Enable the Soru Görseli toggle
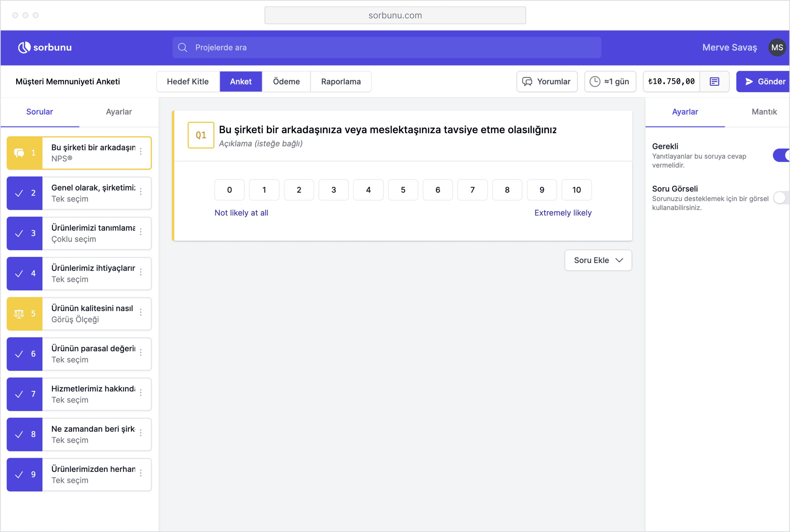Screen dimensions: 790x532 pyautogui.click(x=781, y=198)
